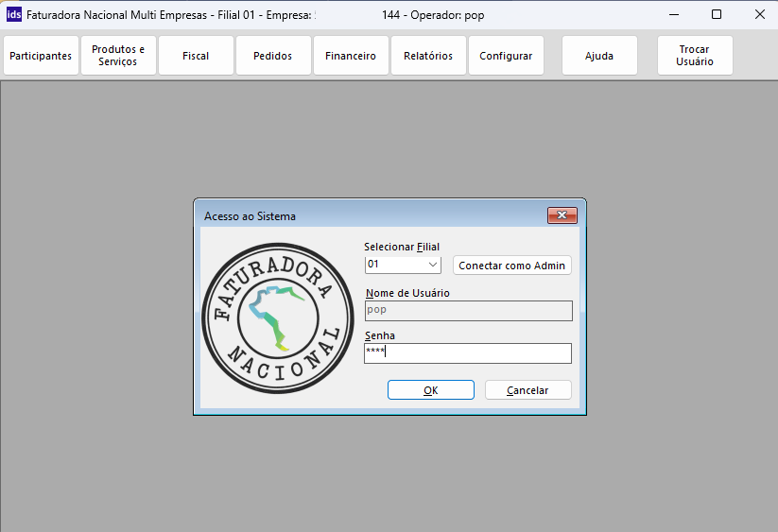Click the Trocar Usuário button
The image size is (778, 532).
click(695, 56)
